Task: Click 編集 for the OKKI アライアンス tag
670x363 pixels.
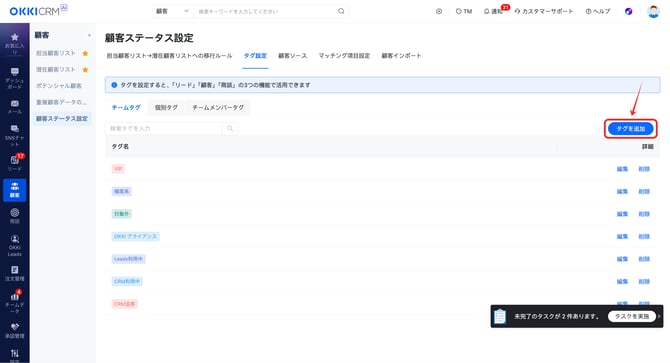Action: [x=622, y=237]
